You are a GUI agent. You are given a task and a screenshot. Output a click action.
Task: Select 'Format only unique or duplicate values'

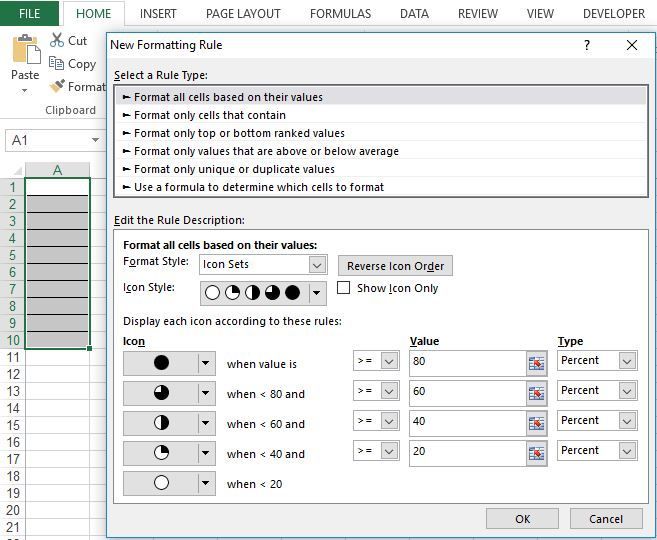[x=381, y=169]
